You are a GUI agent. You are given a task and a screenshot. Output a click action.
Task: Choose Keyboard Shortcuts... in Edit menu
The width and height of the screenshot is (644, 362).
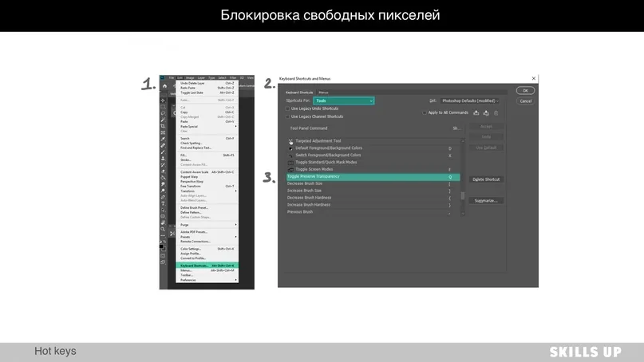point(207,266)
